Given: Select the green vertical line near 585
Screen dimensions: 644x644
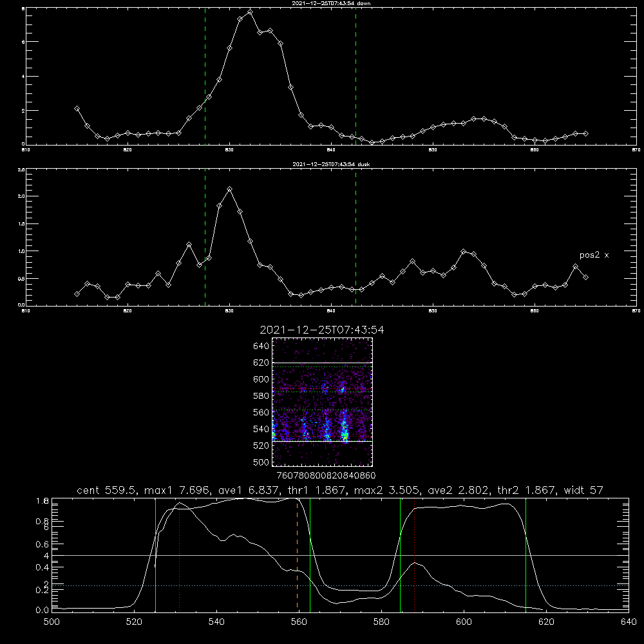Looking at the screenshot, I should tap(400, 554).
